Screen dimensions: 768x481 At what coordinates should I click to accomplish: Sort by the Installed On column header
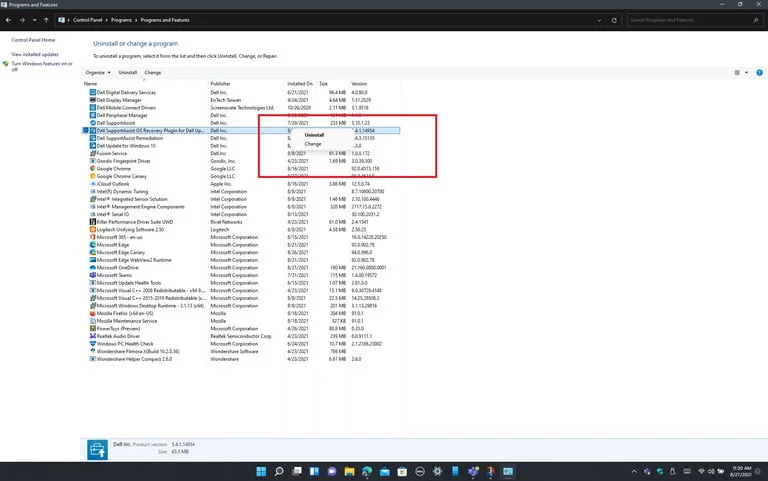(x=302, y=84)
